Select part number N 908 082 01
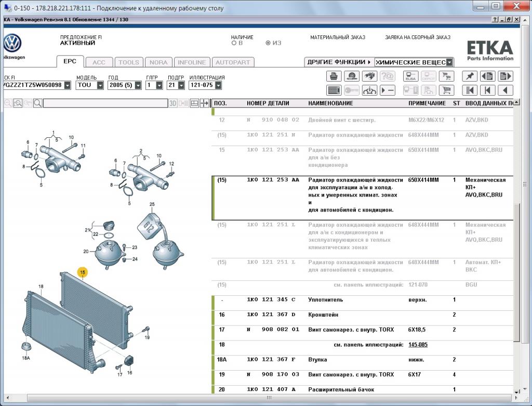 point(273,330)
